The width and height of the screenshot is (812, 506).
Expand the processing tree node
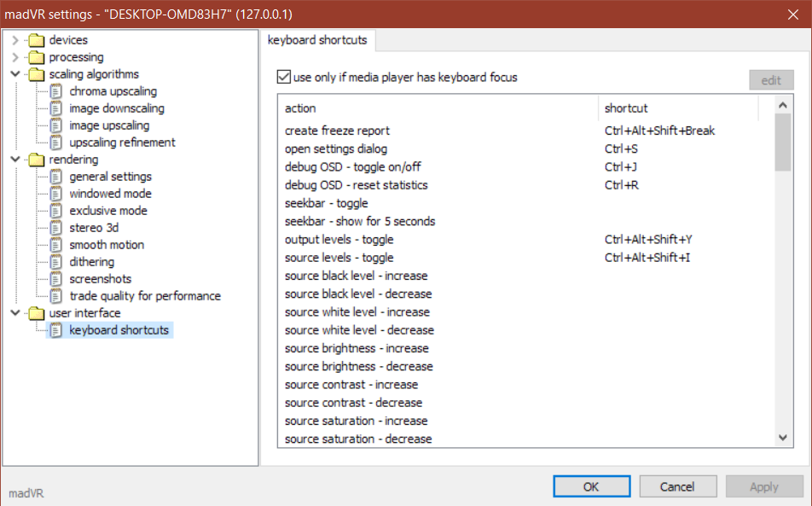coord(15,57)
